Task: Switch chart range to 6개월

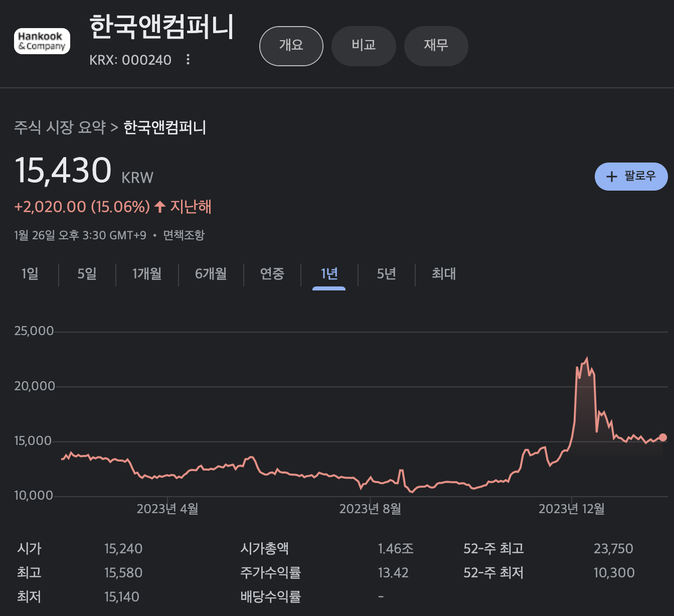Action: [211, 274]
